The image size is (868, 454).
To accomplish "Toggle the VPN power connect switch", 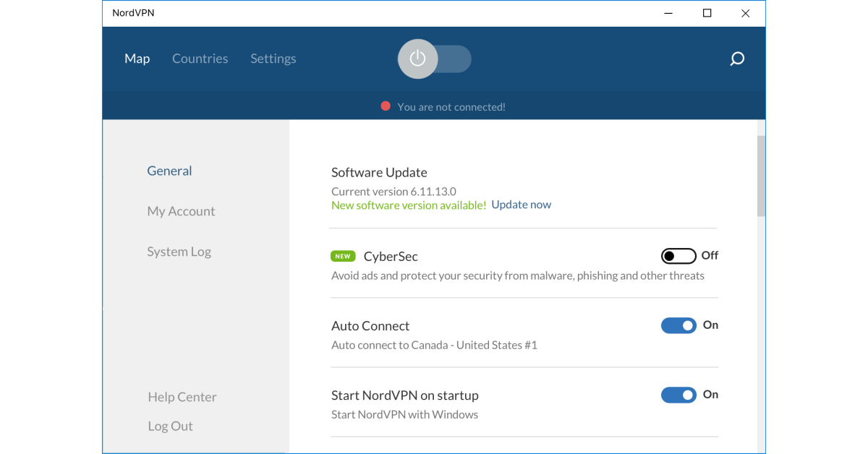I will 435,59.
